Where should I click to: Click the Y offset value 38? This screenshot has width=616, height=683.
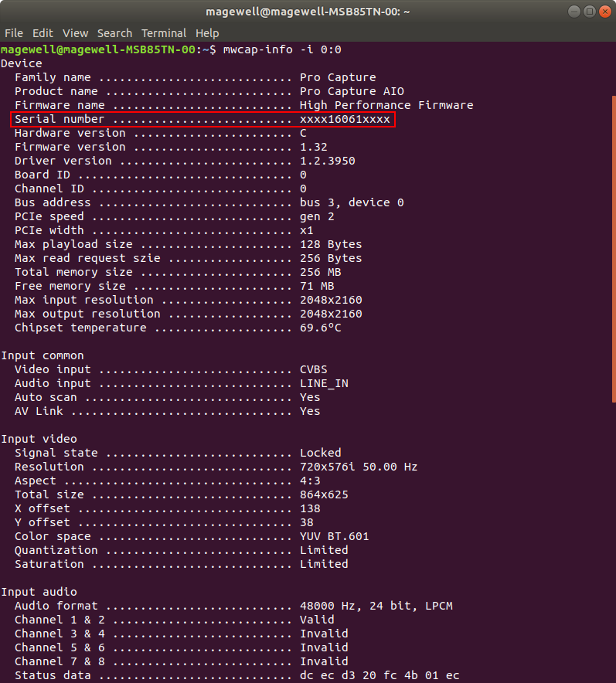tap(307, 523)
